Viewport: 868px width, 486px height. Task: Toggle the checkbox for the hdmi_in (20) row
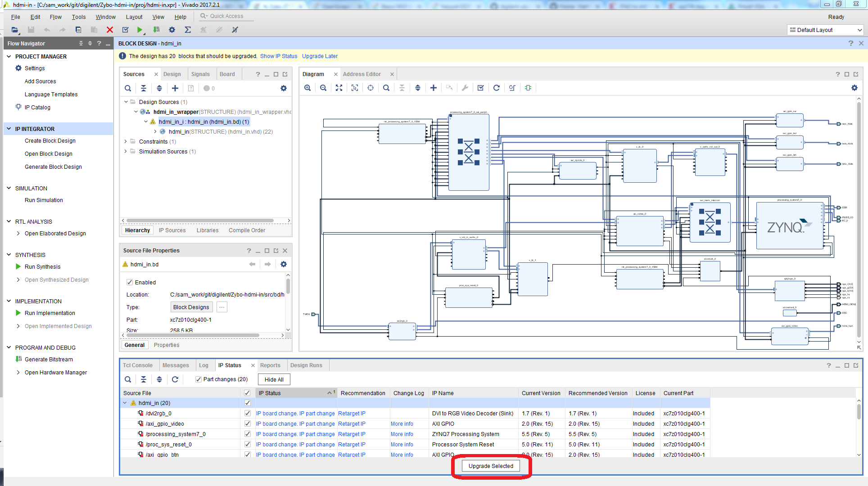coord(247,403)
